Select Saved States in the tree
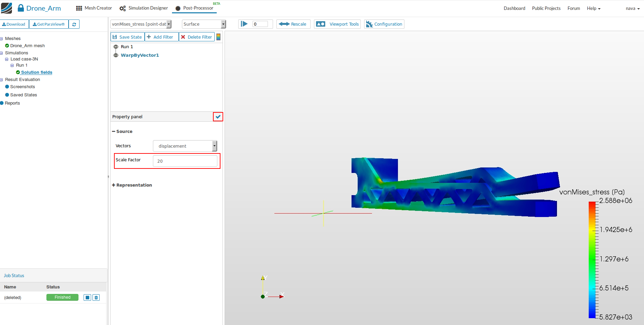This screenshot has height=325, width=644. [x=24, y=95]
